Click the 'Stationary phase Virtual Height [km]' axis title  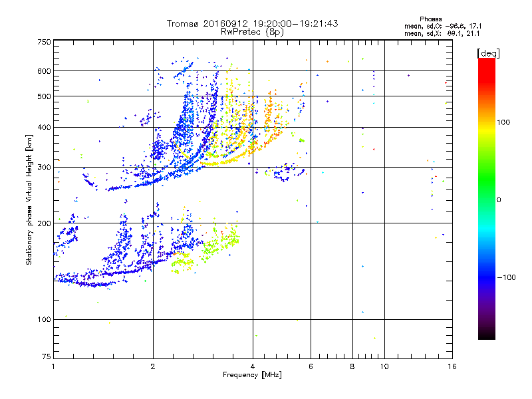pos(29,199)
